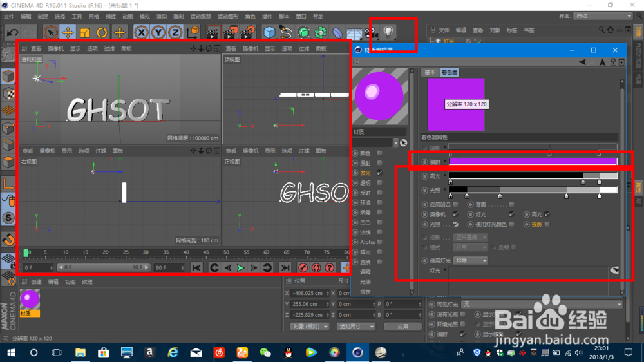Toggle the coordinate system icon
The height and width of the screenshot is (362, 644).
click(x=193, y=32)
